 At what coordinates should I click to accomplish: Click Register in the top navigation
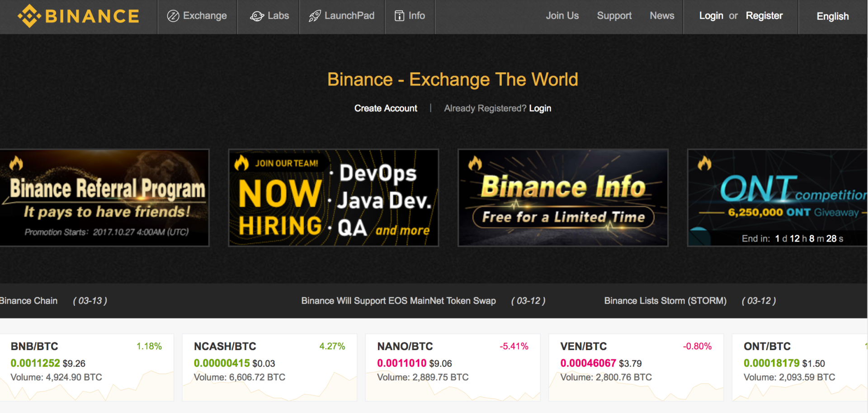click(764, 16)
